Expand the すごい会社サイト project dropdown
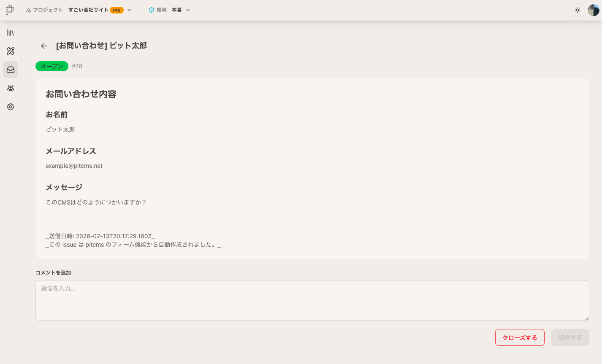This screenshot has height=364, width=602. 130,10
